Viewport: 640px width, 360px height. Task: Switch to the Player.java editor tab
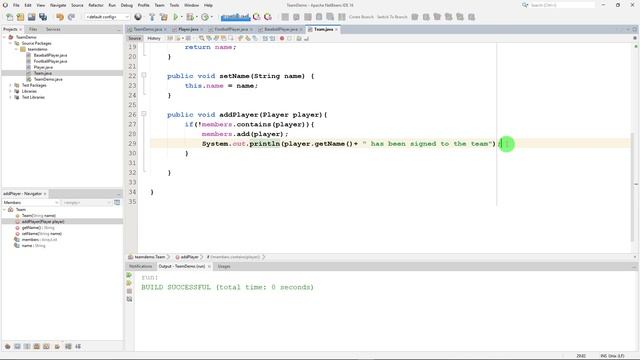point(188,29)
